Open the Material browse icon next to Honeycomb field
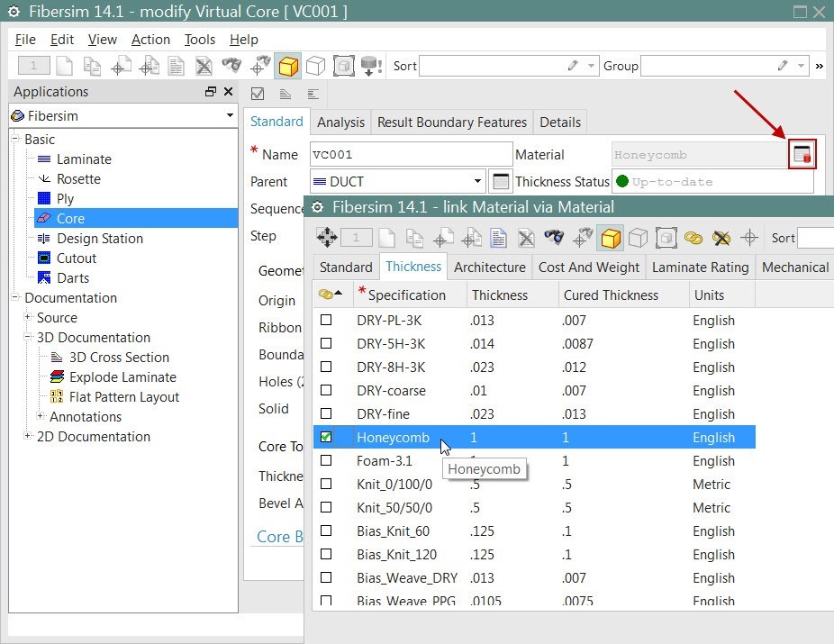This screenshot has width=834, height=644. point(802,153)
